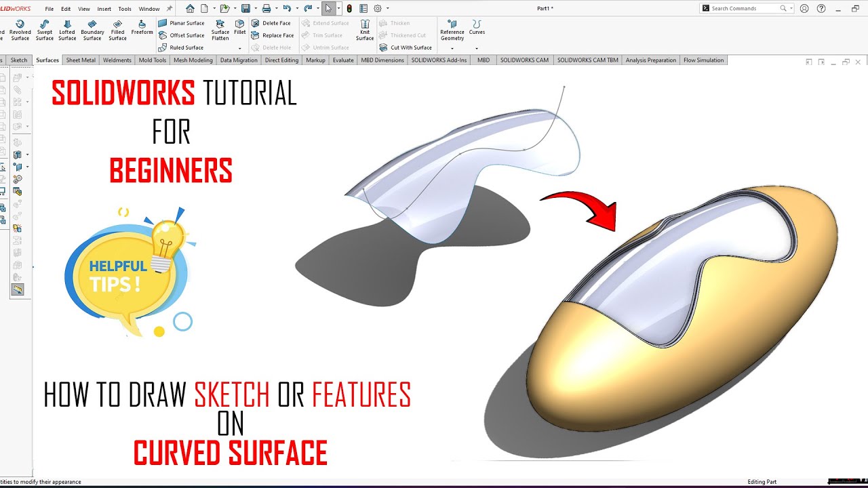This screenshot has height=488, width=868.
Task: Open the Insert menu
Action: pyautogui.click(x=104, y=9)
